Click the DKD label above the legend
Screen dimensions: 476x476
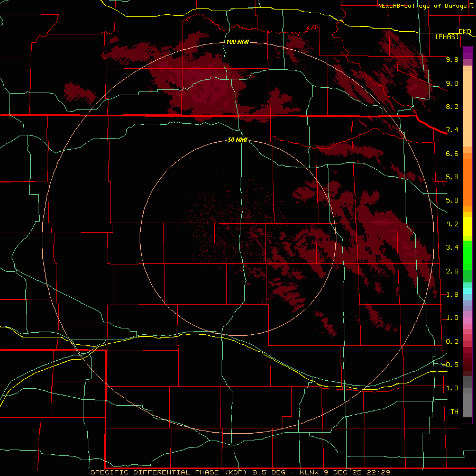[465, 31]
